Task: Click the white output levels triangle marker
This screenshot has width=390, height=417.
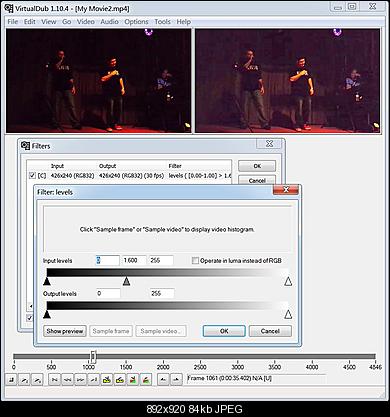Action: pyautogui.click(x=288, y=314)
